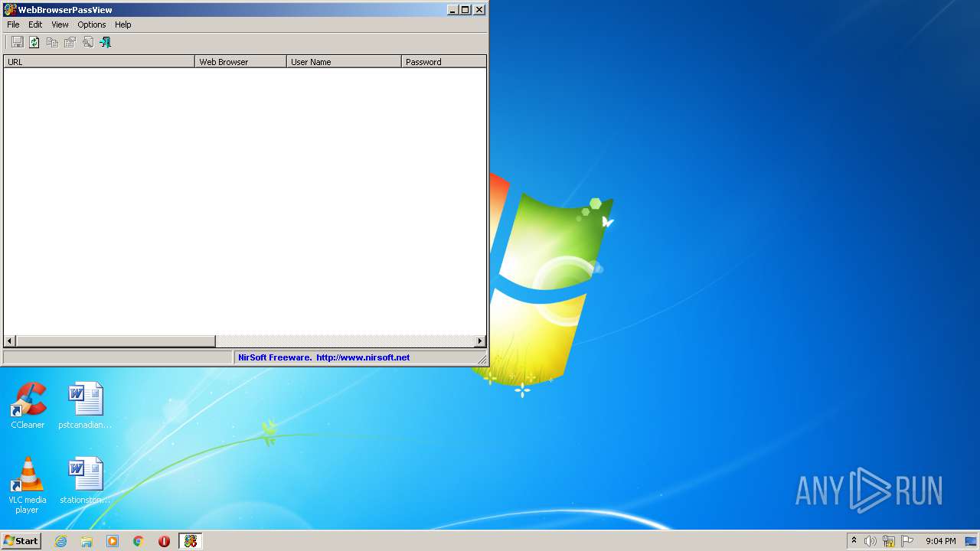
Task: Open Windows Explorer from the taskbar
Action: (87, 541)
